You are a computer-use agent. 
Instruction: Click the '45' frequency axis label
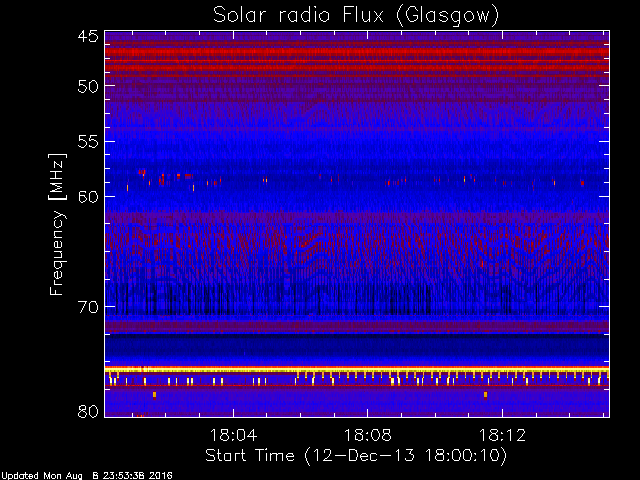point(88,36)
